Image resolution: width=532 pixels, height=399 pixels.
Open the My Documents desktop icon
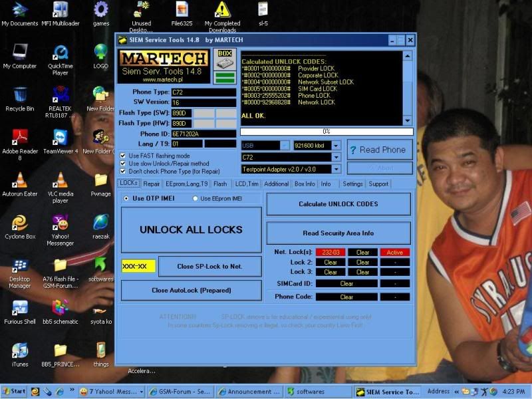pos(20,14)
